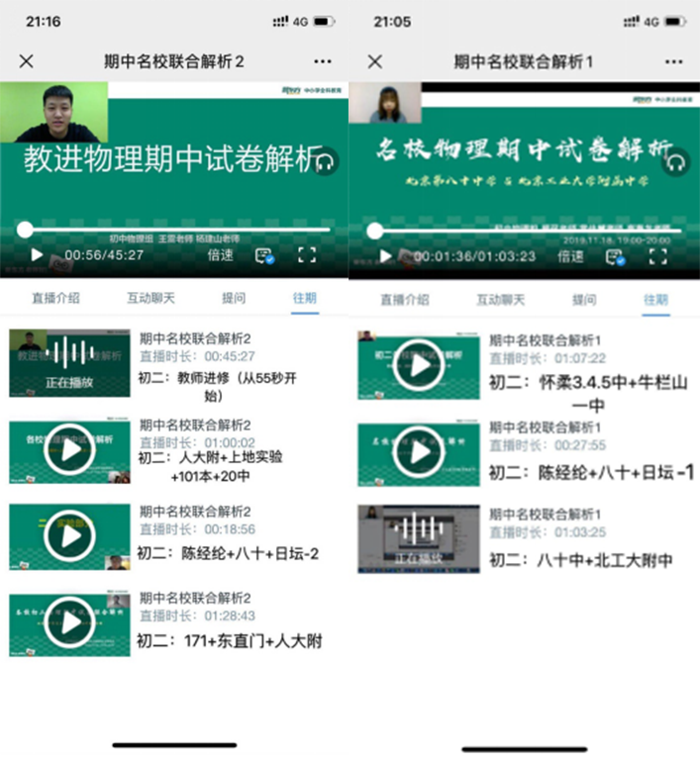The height and width of the screenshot is (760, 700).
Task: Enter fullscreen on the left video player
Action: 307,255
